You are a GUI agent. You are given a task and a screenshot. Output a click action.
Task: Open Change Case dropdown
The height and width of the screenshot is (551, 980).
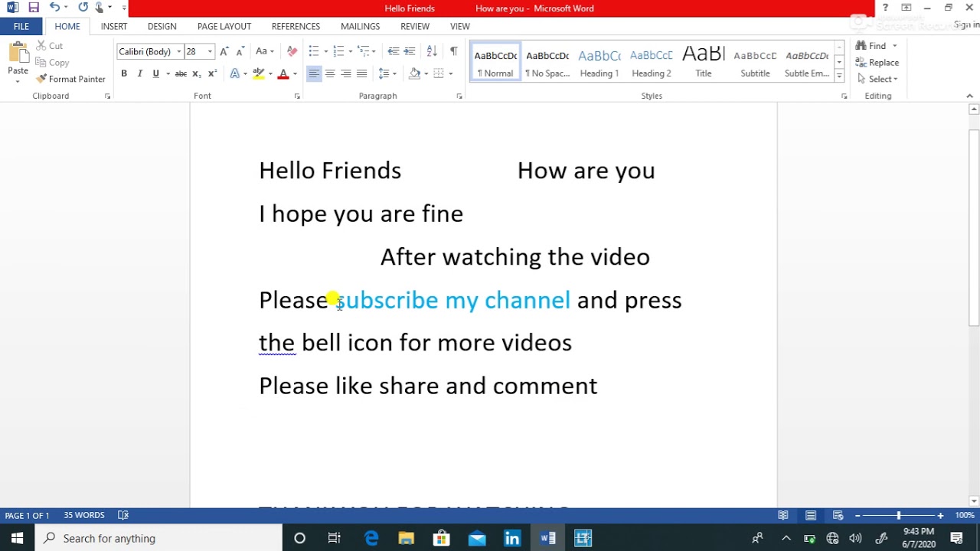(x=265, y=51)
